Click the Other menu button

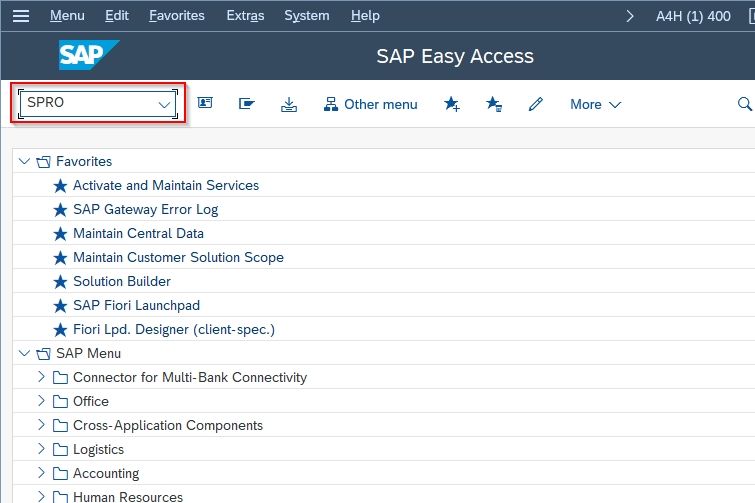370,104
